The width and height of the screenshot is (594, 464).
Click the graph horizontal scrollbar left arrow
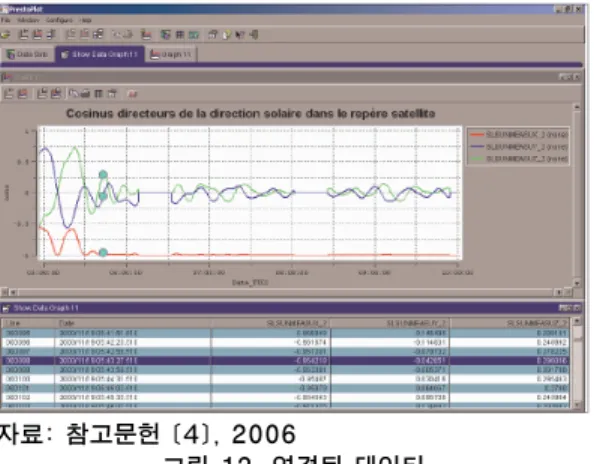[13, 292]
